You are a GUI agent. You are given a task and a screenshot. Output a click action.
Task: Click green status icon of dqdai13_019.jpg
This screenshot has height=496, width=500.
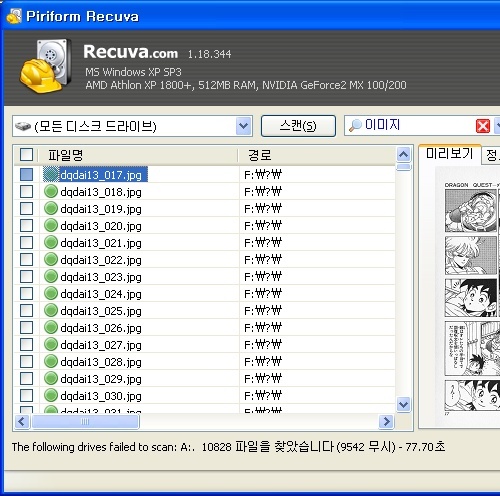pyautogui.click(x=51, y=209)
